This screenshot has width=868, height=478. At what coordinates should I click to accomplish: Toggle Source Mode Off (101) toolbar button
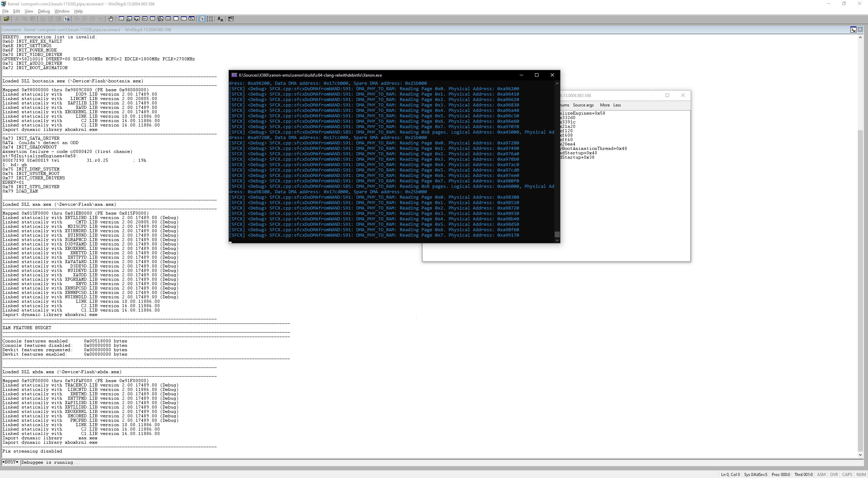pos(210,19)
